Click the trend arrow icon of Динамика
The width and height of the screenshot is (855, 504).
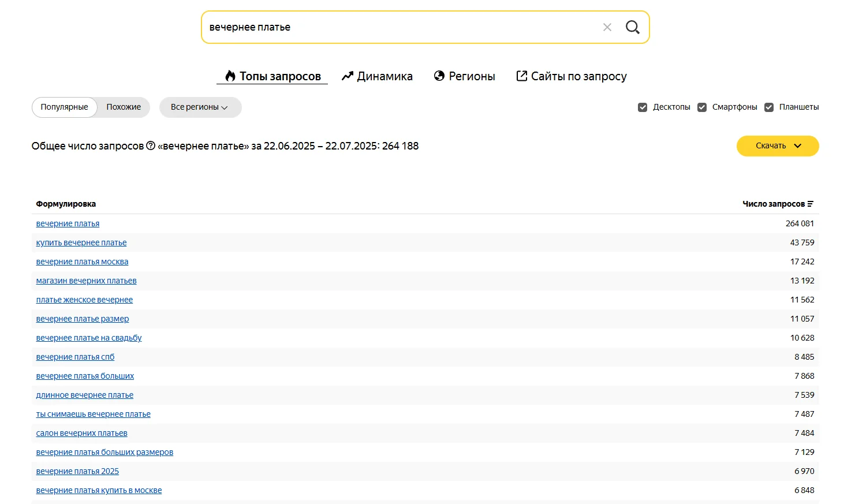(347, 76)
